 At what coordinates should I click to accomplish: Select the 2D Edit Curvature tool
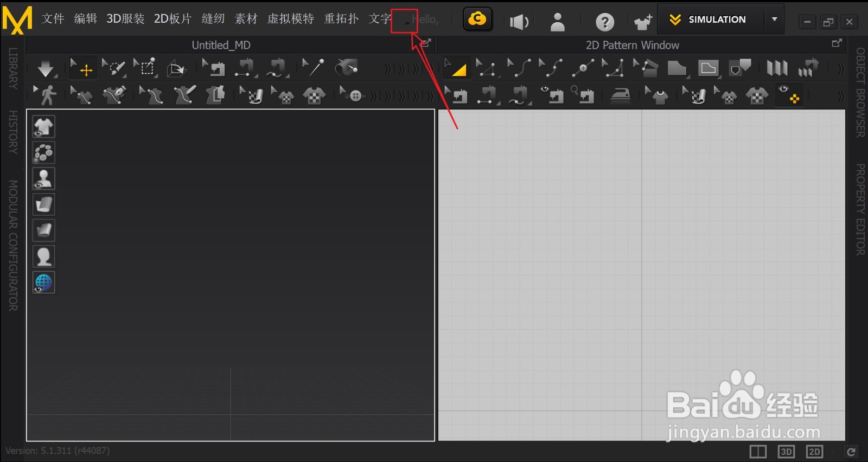tap(519, 68)
